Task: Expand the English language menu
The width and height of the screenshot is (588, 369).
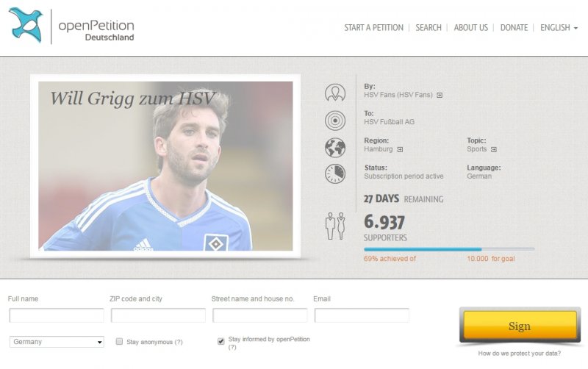Action: tap(559, 28)
